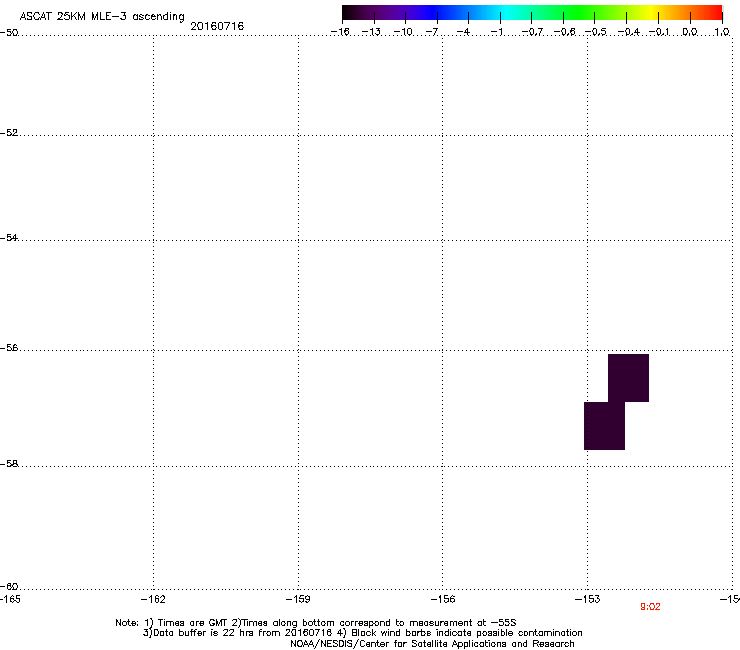Click the NOAA/NESDIS credit line
The image size is (740, 650).
pos(432,644)
